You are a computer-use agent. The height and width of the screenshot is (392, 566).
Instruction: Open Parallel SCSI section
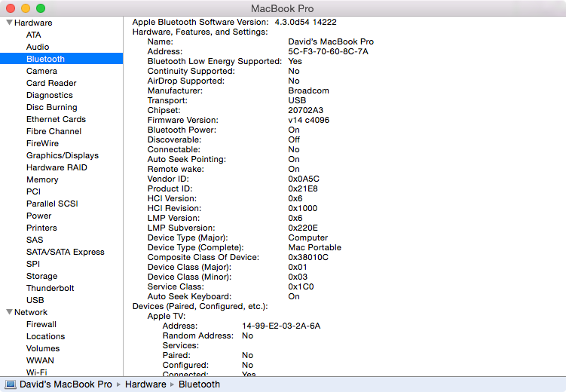pos(52,204)
